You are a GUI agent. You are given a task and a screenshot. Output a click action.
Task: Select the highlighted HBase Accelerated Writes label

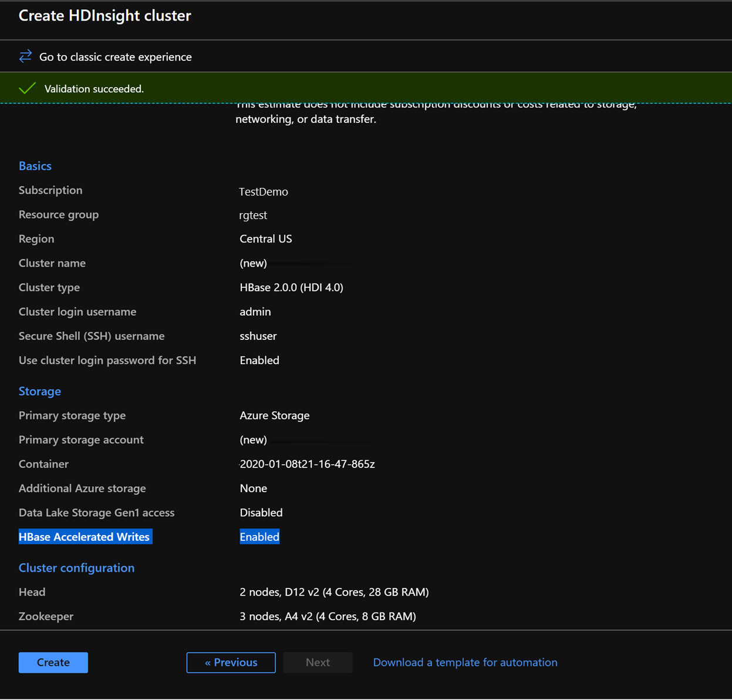pyautogui.click(x=85, y=536)
